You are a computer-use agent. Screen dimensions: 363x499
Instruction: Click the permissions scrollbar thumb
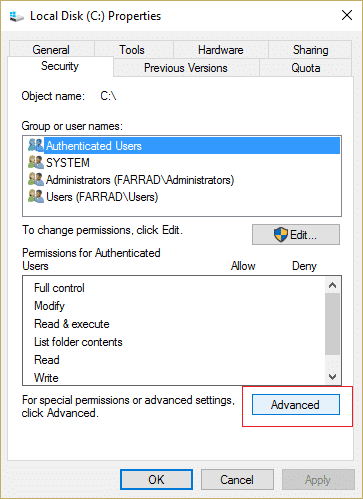pos(332,324)
